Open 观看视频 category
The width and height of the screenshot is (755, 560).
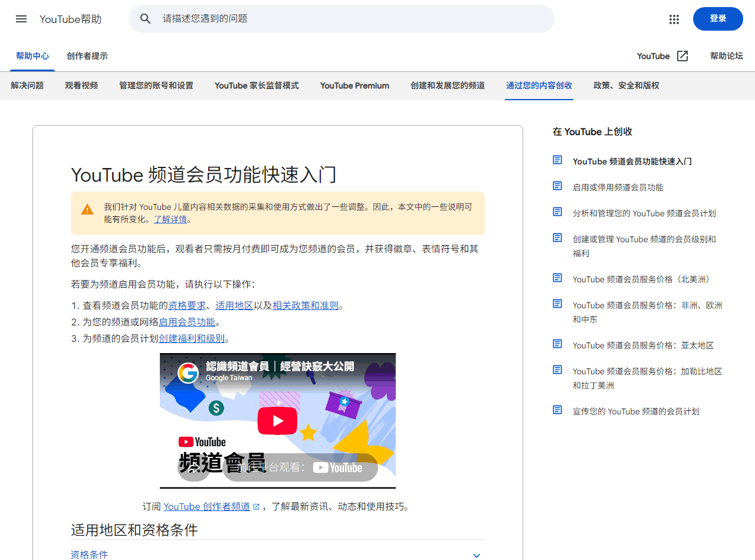click(81, 85)
